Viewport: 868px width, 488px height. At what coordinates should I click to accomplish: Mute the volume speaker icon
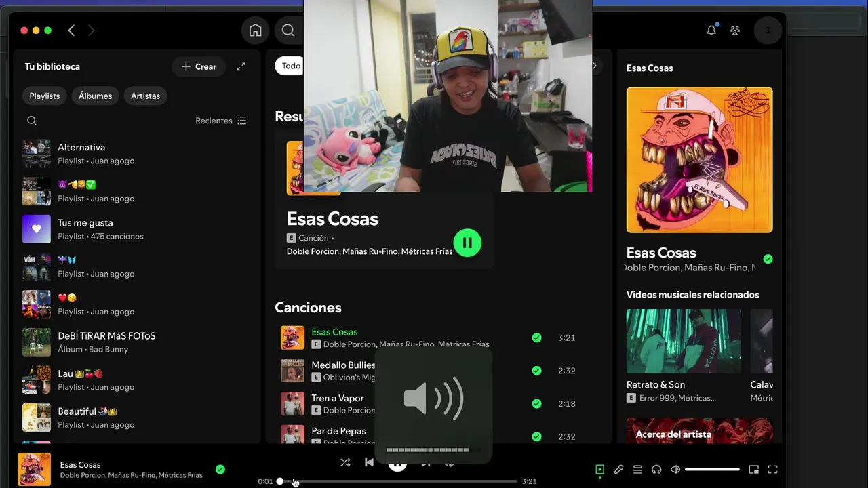[x=675, y=469]
